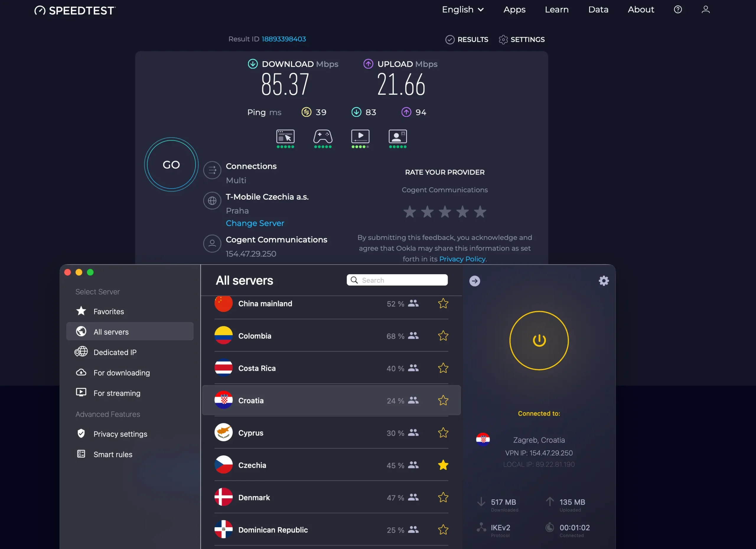Screen dimensions: 756x549
Task: Rate provider with the fifth star
Action: tap(480, 212)
